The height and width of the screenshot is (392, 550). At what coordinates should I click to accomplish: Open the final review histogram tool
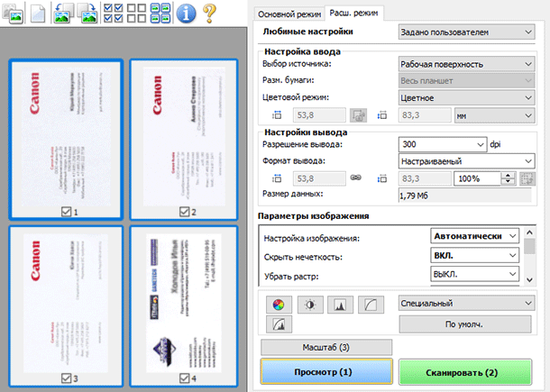coord(279,324)
